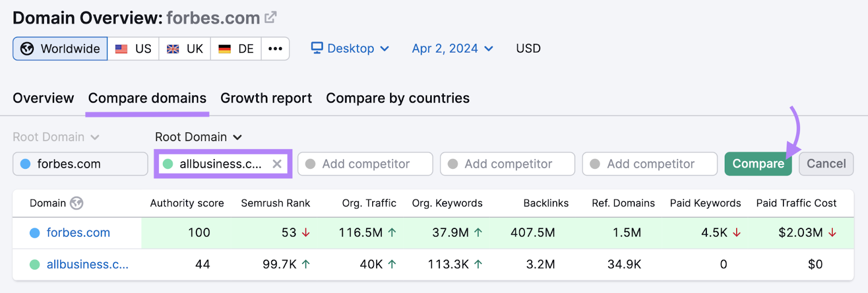Go to the Overview tab

[43, 98]
